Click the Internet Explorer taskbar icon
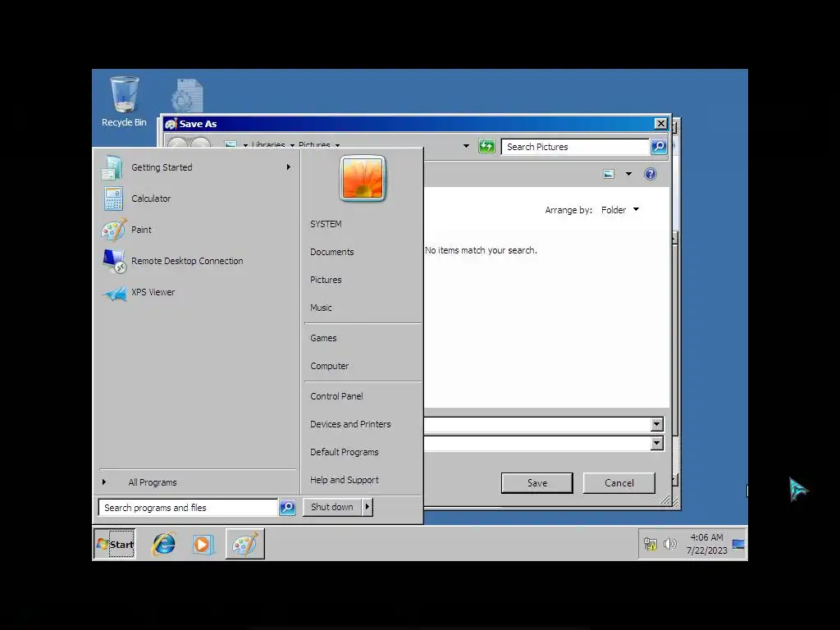The width and height of the screenshot is (840, 630). tap(163, 545)
